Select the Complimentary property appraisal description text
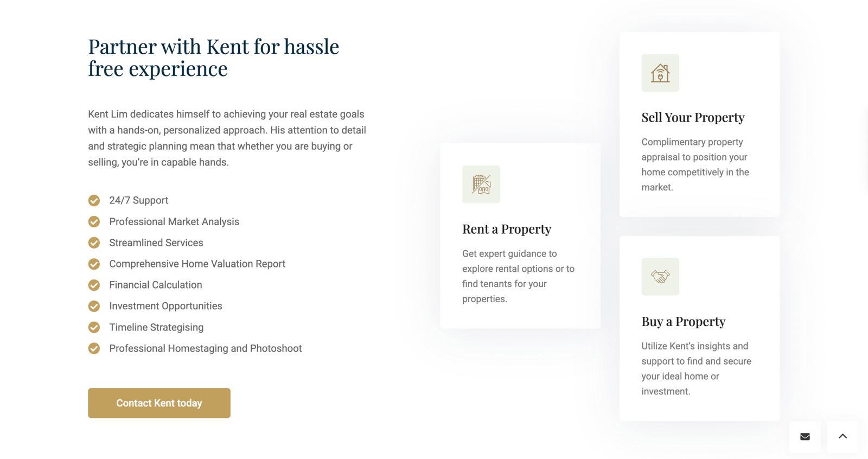The width and height of the screenshot is (868, 459). click(x=695, y=165)
